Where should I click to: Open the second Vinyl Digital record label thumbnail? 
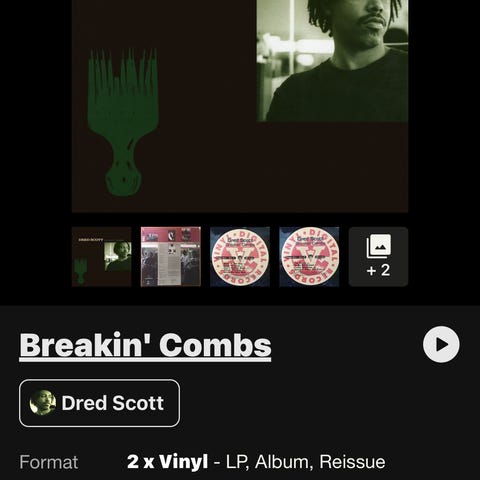tap(309, 257)
